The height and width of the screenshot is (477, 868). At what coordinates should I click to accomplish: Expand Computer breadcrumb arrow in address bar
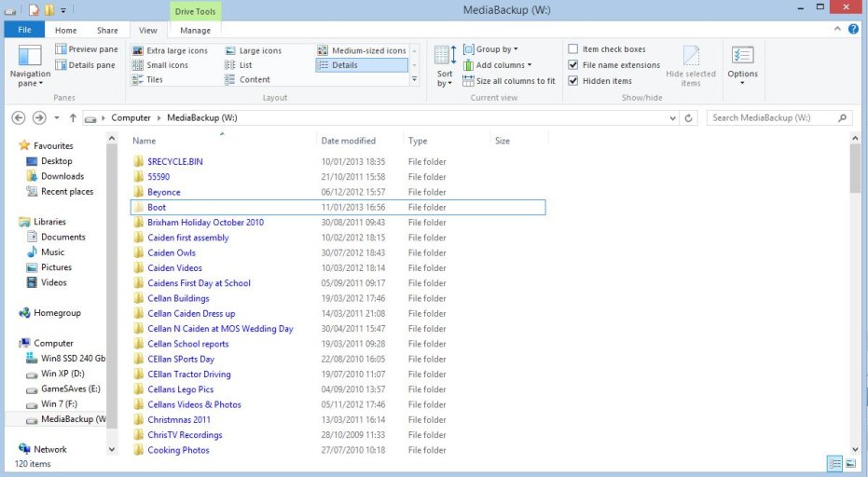158,118
